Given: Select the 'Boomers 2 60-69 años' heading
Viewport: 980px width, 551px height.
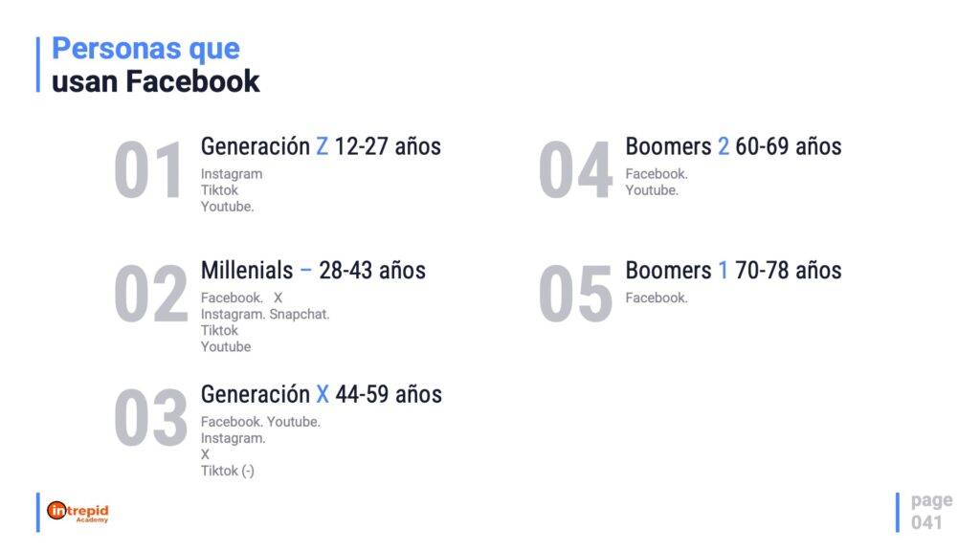Looking at the screenshot, I should click(x=733, y=146).
